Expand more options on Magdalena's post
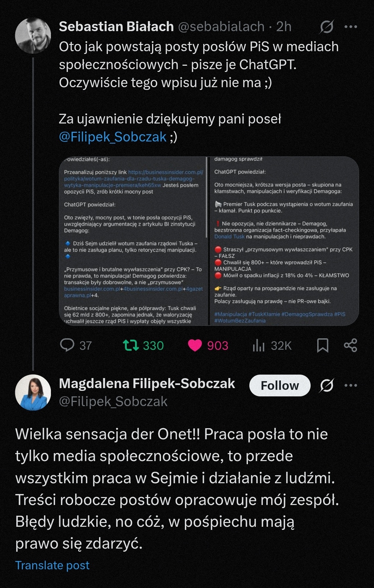This screenshot has width=374, height=588. click(351, 385)
